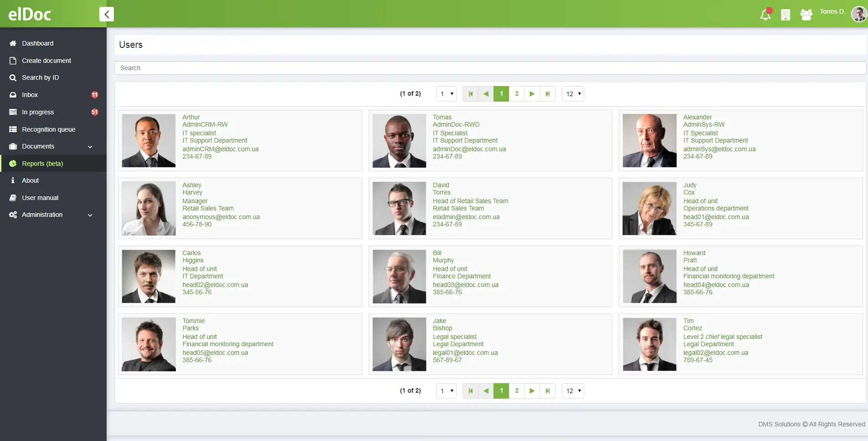868x441 pixels.
Task: Expand the Administration menu chevron
Action: pyautogui.click(x=90, y=215)
